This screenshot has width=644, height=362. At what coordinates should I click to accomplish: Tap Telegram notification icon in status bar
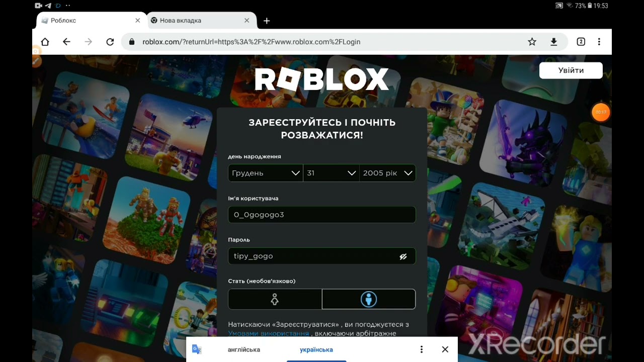[48, 6]
